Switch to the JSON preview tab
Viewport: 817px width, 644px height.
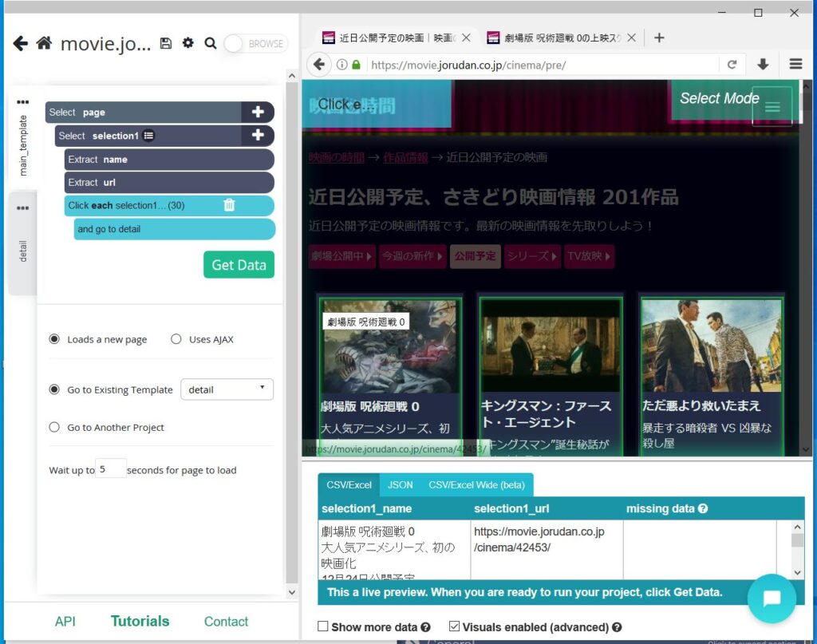pos(401,485)
